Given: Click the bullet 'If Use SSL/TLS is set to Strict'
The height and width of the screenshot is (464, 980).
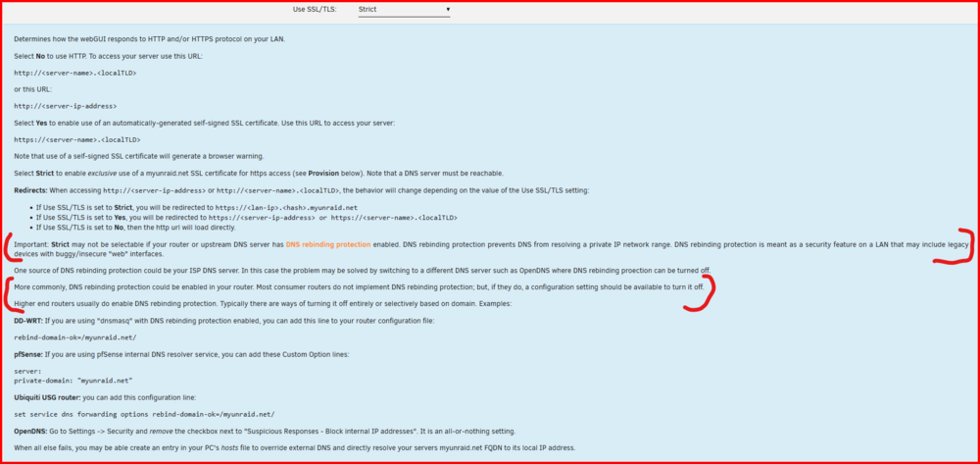Looking at the screenshot, I should coord(196,207).
